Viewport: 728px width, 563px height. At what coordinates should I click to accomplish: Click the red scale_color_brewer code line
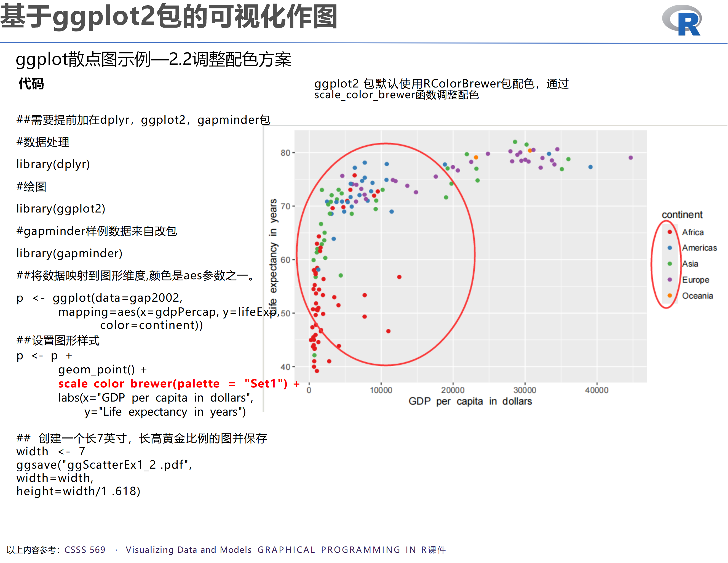pyautogui.click(x=179, y=384)
